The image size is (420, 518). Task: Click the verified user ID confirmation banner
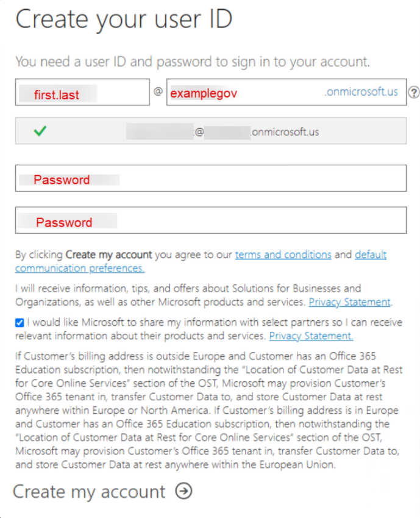click(210, 131)
